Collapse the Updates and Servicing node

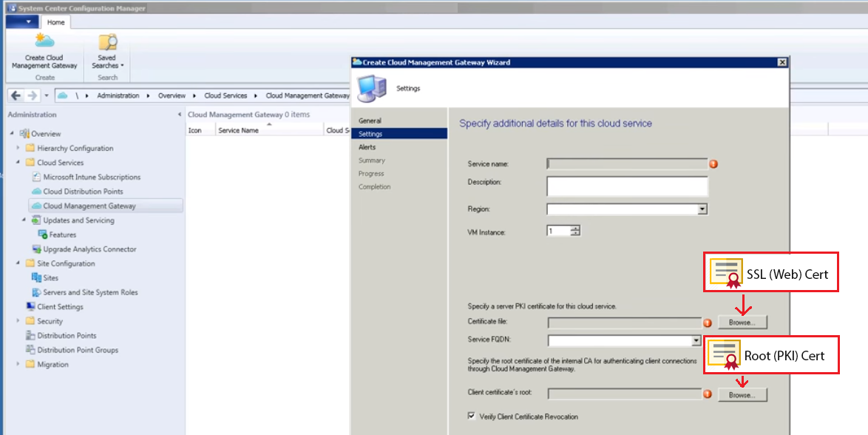24,220
